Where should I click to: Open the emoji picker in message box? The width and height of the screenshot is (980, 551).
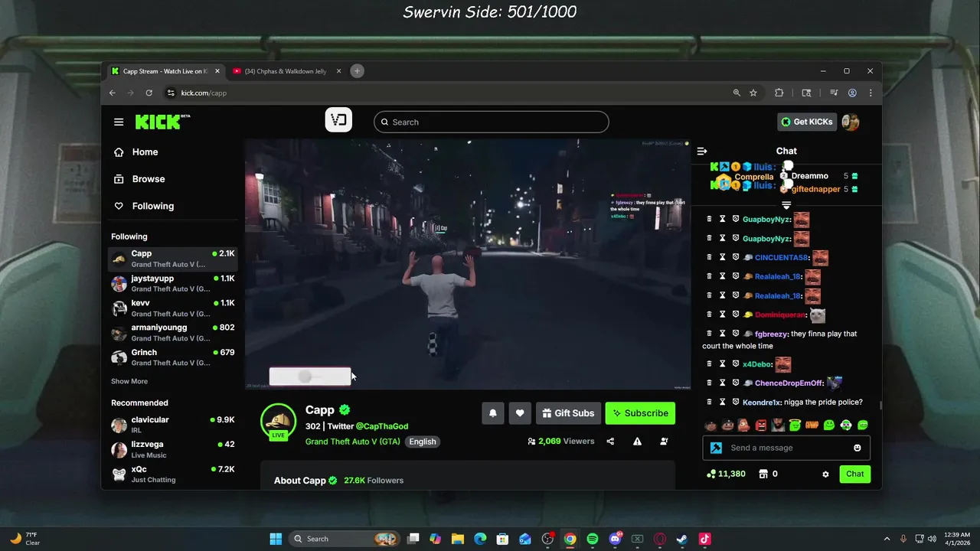(x=857, y=448)
